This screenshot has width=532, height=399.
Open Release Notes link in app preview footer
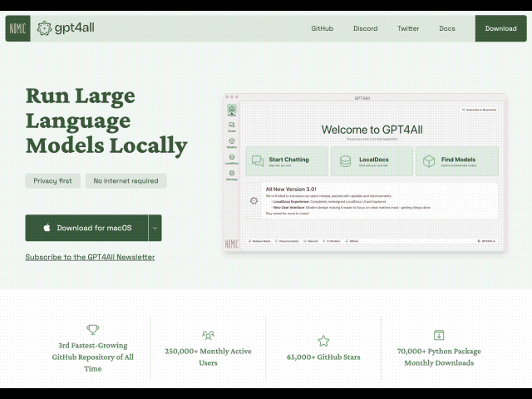coord(259,241)
